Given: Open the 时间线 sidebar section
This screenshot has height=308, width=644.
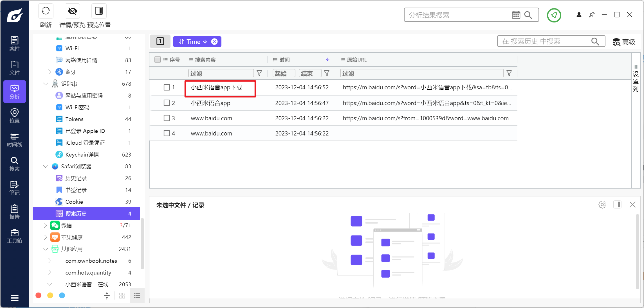Looking at the screenshot, I should (x=15, y=140).
